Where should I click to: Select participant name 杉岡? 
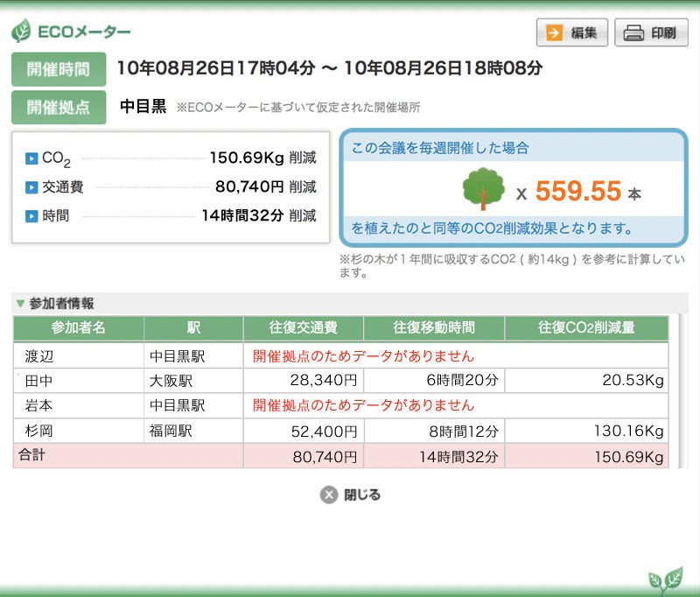coord(39,431)
